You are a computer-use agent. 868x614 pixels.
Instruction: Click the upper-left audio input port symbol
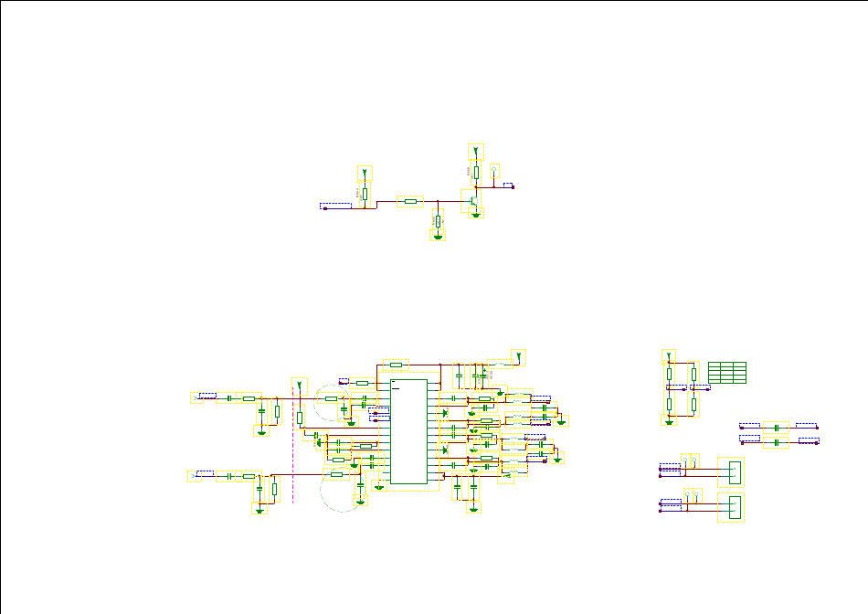[196, 397]
